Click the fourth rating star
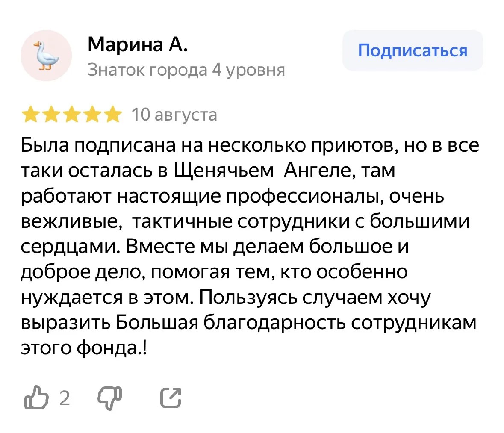 (x=93, y=115)
